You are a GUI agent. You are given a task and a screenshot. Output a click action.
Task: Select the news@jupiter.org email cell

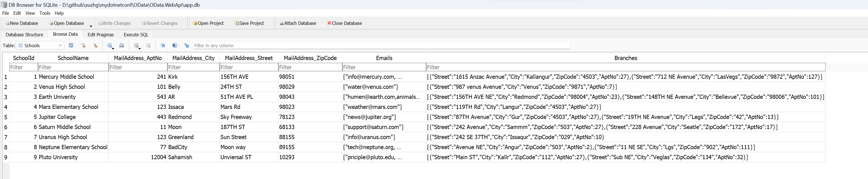(x=384, y=117)
